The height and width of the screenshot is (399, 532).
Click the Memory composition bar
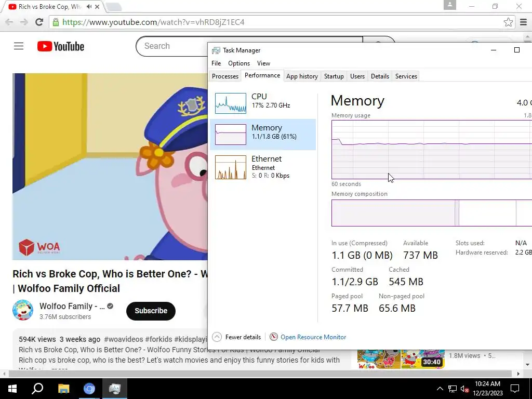coord(432,212)
